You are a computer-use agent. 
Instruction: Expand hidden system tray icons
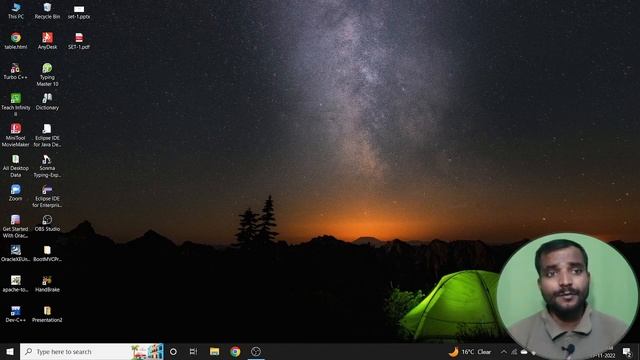[x=504, y=351]
